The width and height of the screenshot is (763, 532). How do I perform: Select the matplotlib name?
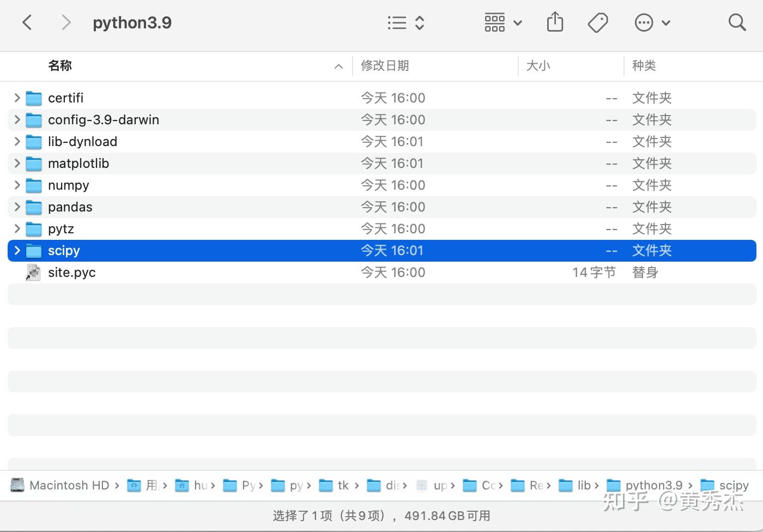pyautogui.click(x=78, y=164)
